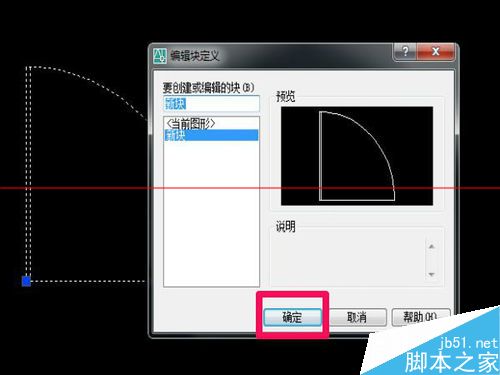Click the description scrollbar down arrow

432,275
